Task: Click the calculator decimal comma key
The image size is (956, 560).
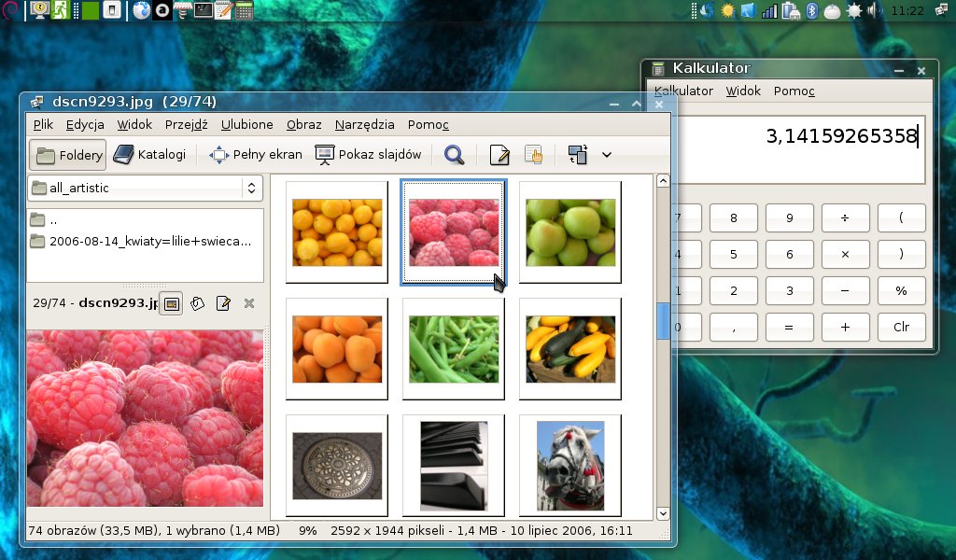Action: tap(734, 328)
